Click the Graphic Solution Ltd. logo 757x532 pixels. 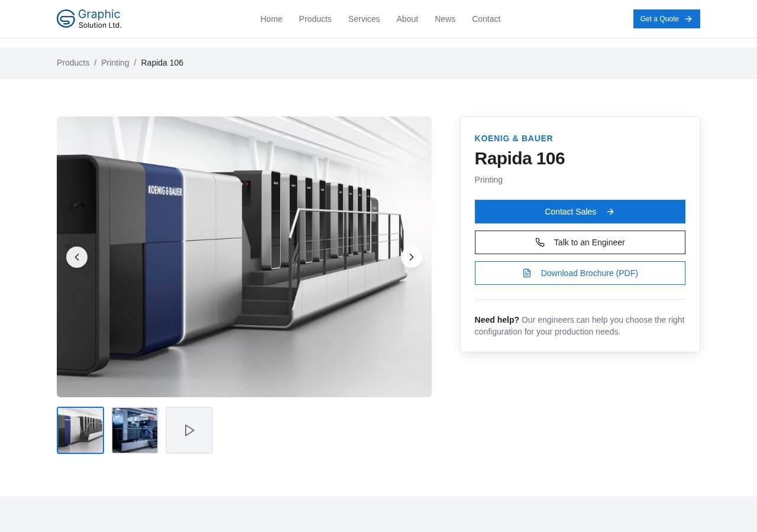point(89,19)
